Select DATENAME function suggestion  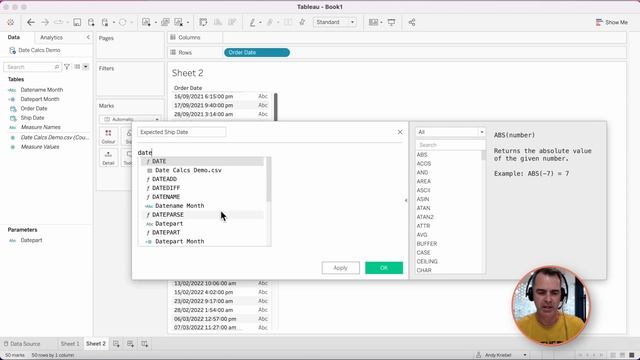tap(166, 197)
